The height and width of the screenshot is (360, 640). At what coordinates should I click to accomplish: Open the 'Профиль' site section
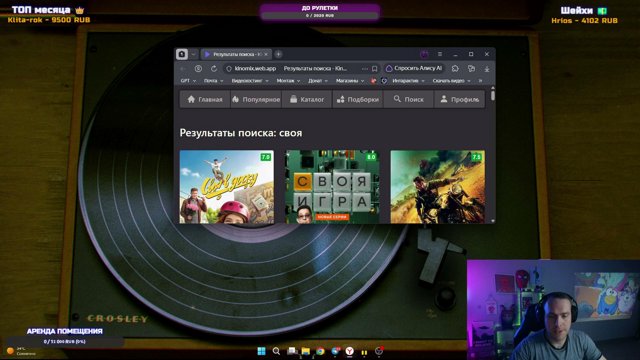coord(460,99)
